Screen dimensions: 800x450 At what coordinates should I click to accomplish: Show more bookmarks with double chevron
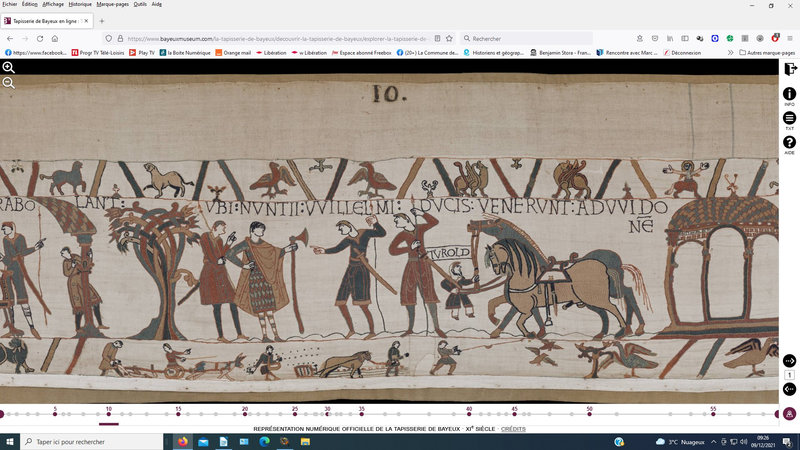(730, 53)
